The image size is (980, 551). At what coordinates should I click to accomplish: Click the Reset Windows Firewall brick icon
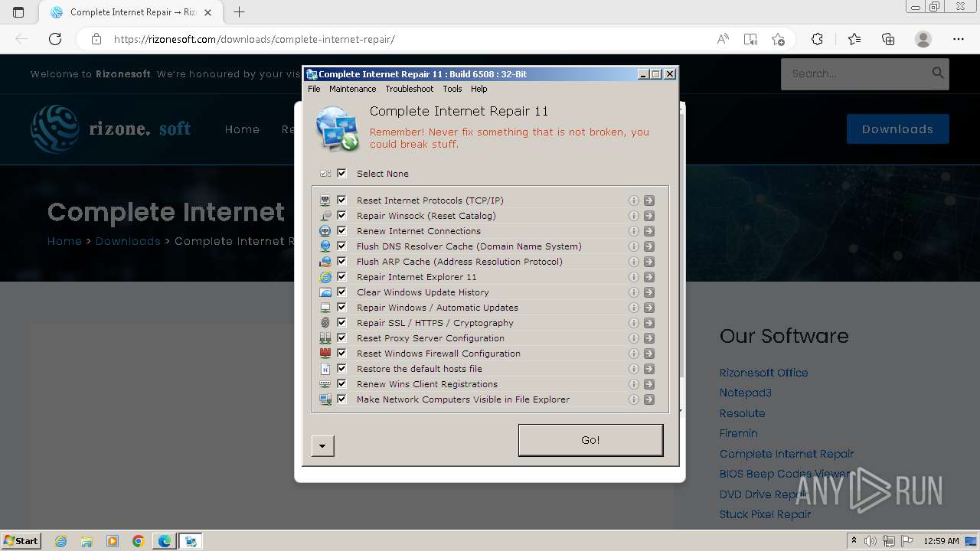[x=325, y=354]
